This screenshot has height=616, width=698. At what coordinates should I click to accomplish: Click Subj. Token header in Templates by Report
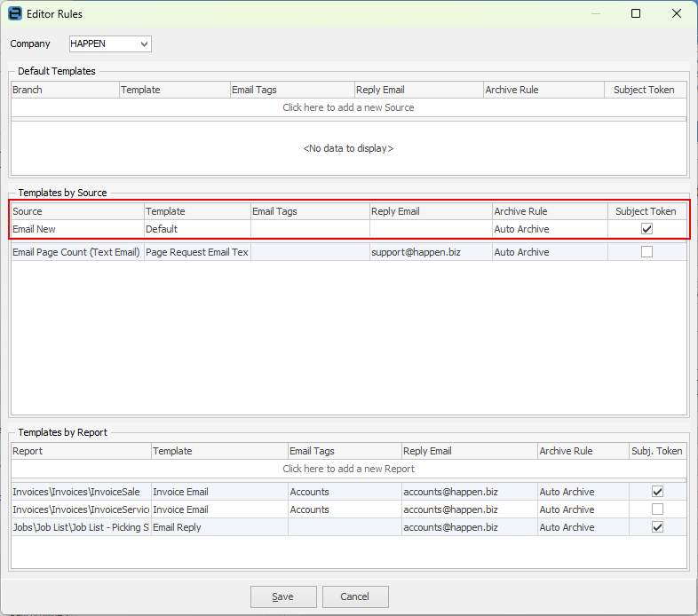pos(657,451)
